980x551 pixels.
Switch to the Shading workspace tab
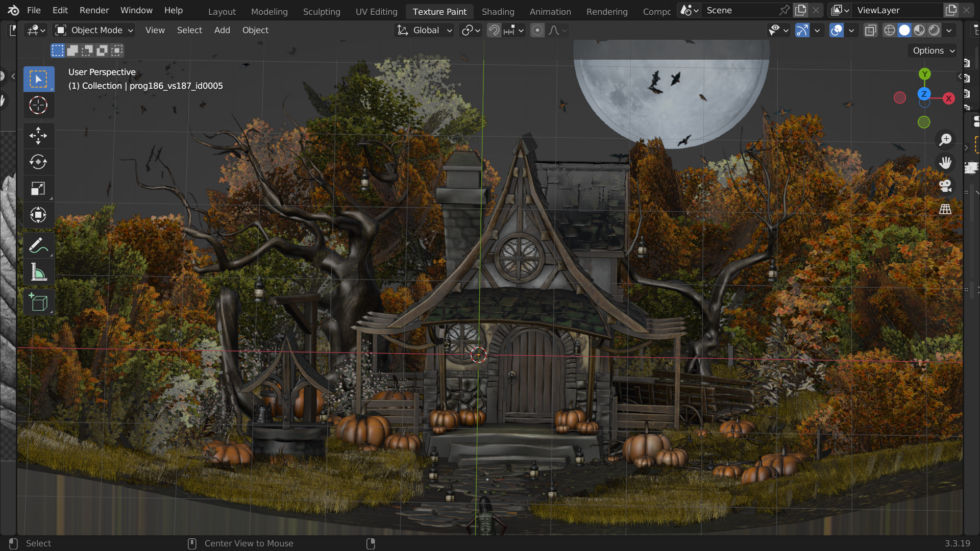tap(498, 11)
